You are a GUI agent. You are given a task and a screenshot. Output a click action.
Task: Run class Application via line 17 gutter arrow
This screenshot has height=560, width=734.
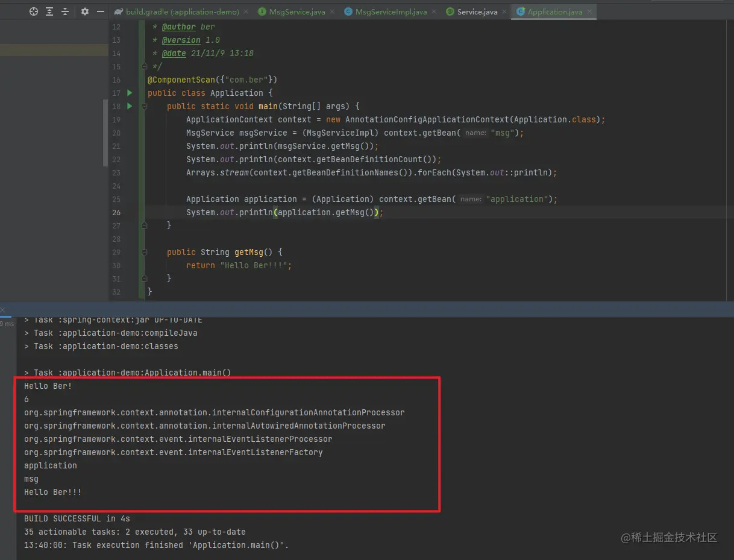tap(130, 93)
